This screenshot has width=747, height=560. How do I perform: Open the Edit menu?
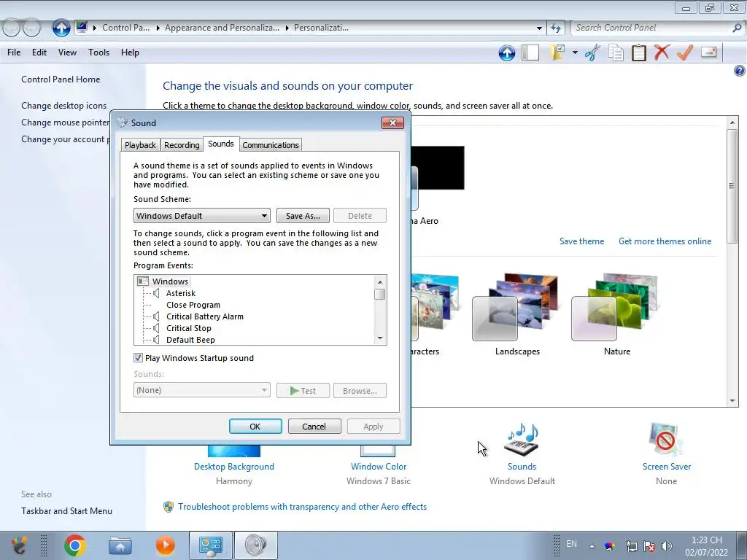point(39,52)
